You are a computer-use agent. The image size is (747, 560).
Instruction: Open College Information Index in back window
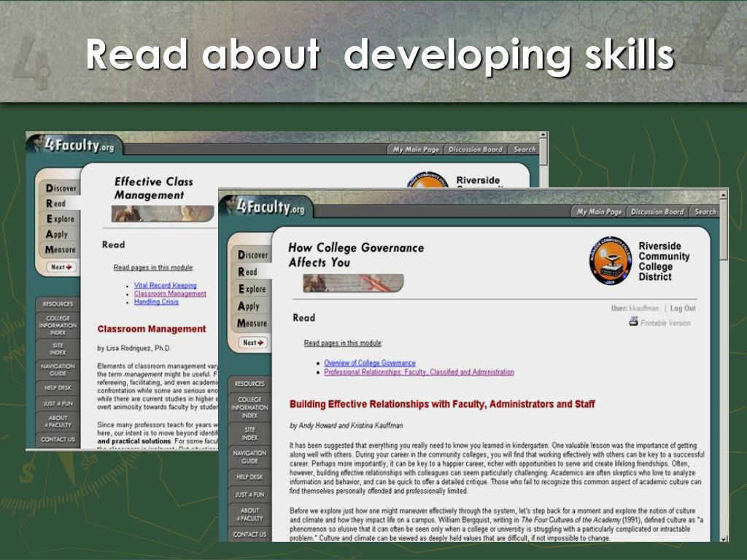58,325
